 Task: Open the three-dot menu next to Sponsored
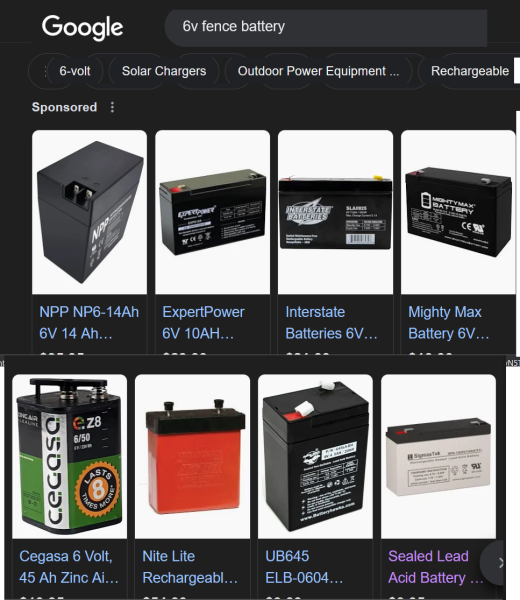112,107
